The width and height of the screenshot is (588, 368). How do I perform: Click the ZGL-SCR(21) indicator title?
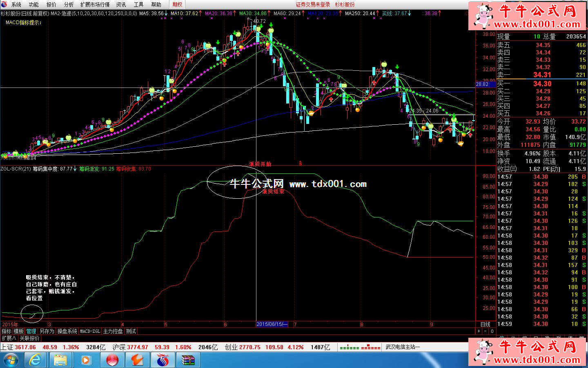(x=16, y=169)
